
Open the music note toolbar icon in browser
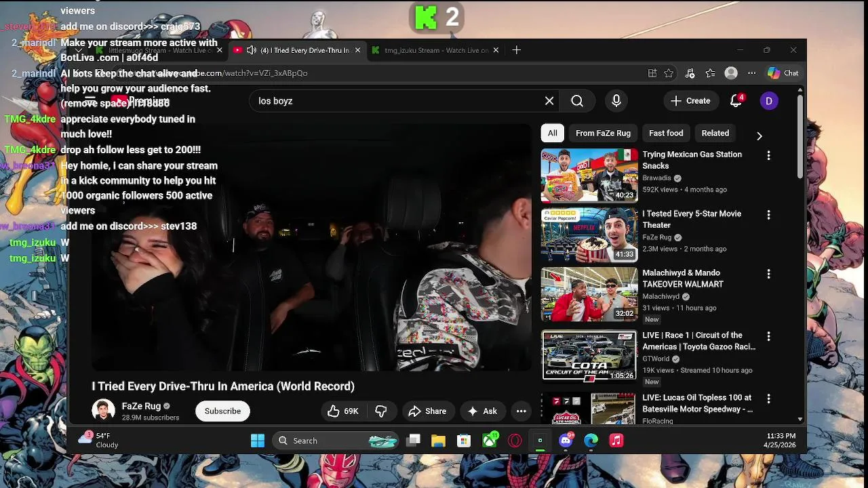690,73
